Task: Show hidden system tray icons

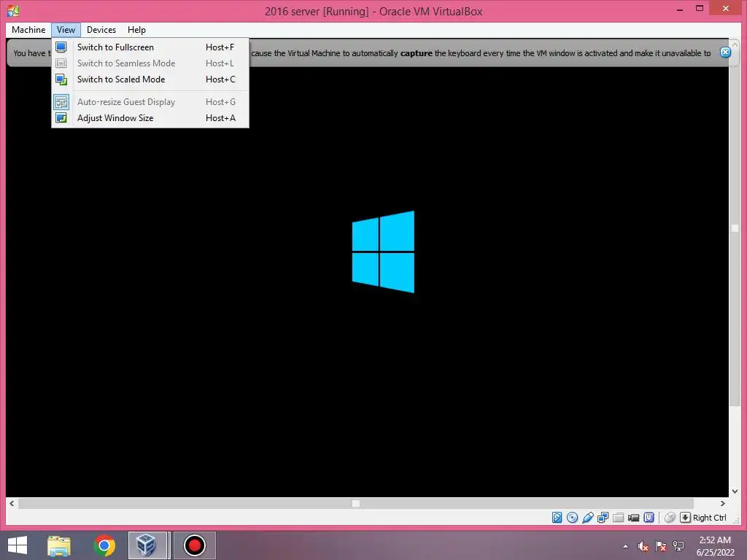Action: tap(625, 546)
